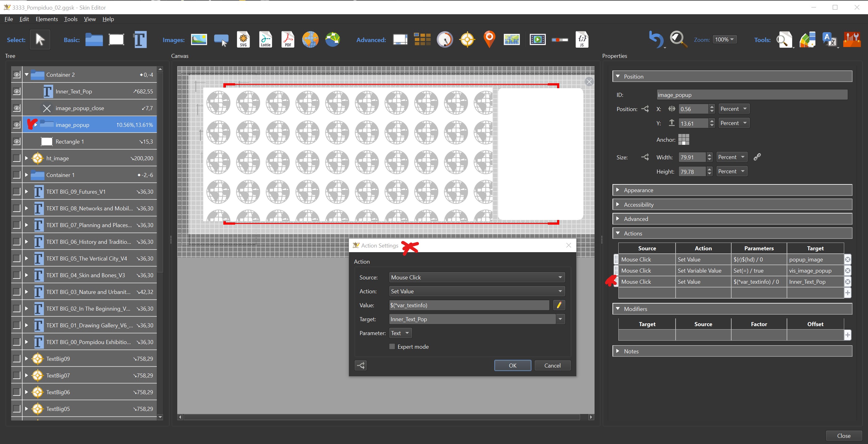Insert a Button element
The width and height of the screenshot is (868, 444).
point(221,40)
